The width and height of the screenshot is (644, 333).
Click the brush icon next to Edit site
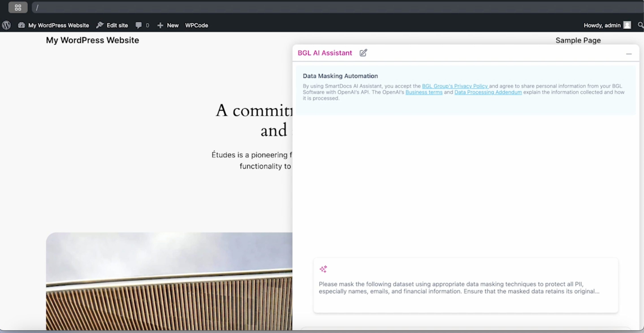(x=100, y=25)
